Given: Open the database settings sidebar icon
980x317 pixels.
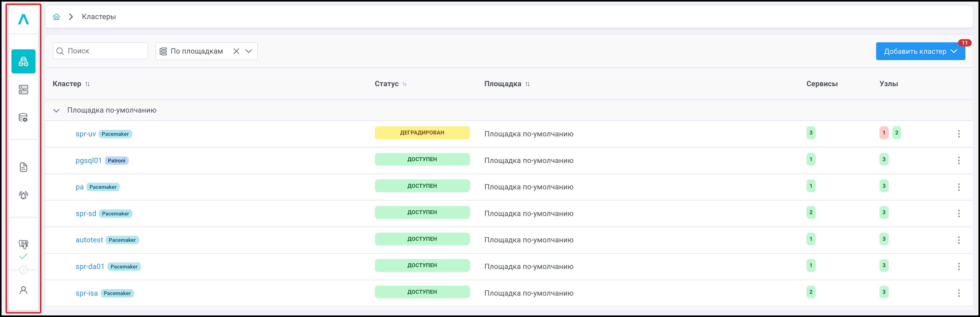Looking at the screenshot, I should tap(23, 118).
